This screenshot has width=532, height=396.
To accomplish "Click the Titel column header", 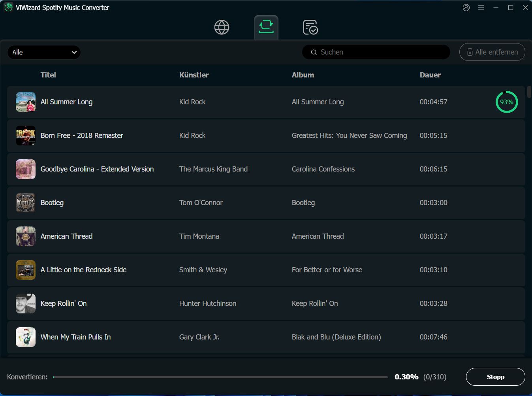I will coord(48,75).
